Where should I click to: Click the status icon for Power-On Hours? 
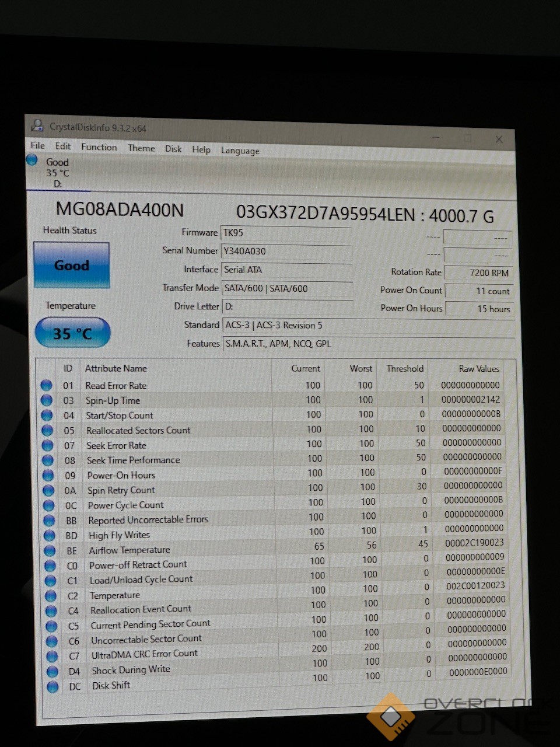coord(48,476)
